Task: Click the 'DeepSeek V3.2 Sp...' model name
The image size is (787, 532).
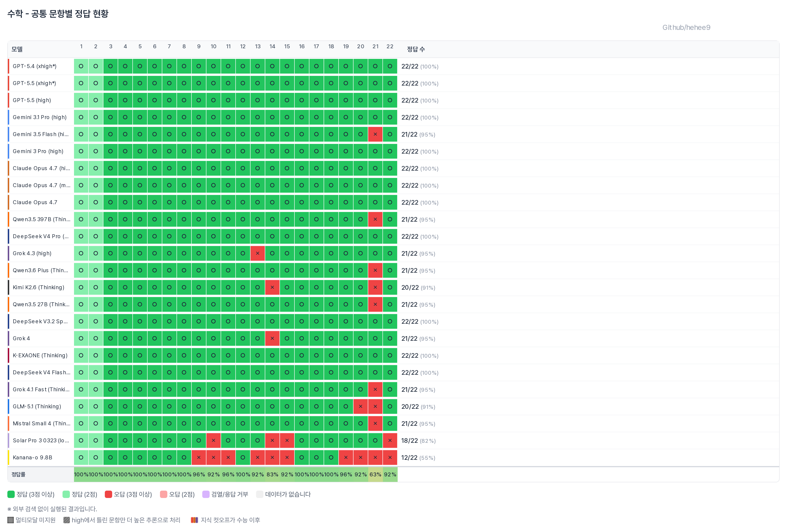Action: (x=40, y=321)
